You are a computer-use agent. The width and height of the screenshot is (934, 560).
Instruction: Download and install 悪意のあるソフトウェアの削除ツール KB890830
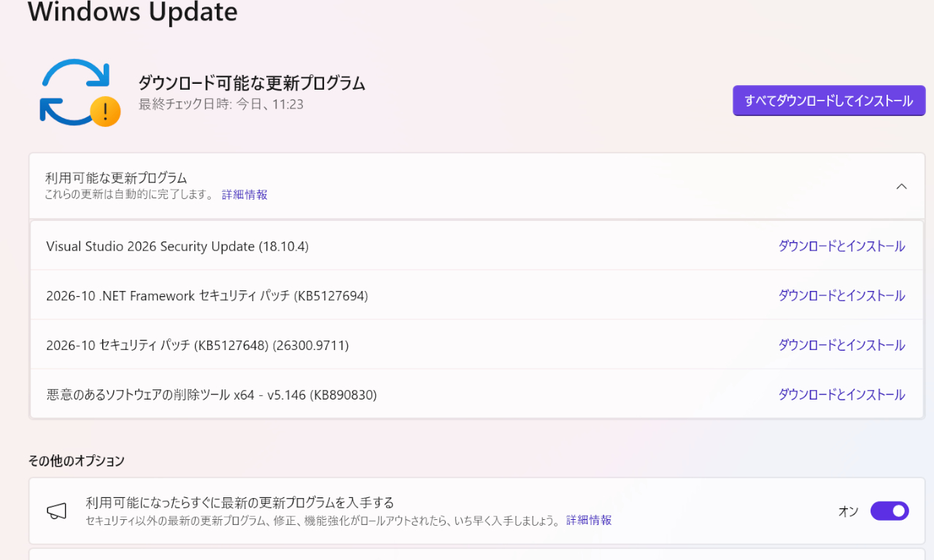click(841, 395)
